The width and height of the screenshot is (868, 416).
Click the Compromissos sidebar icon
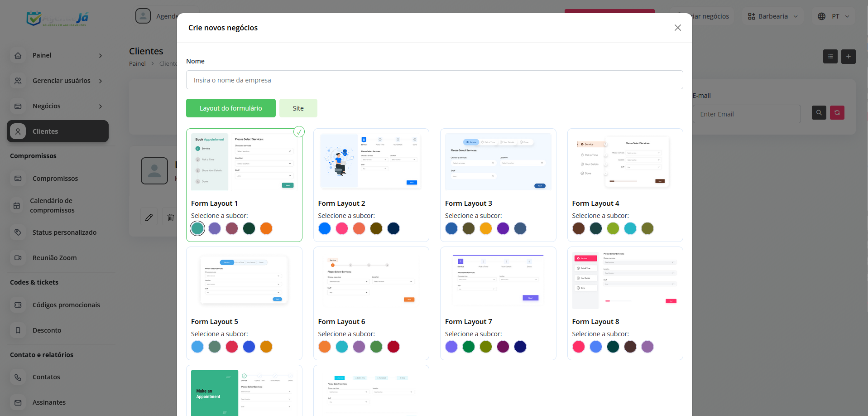18,179
